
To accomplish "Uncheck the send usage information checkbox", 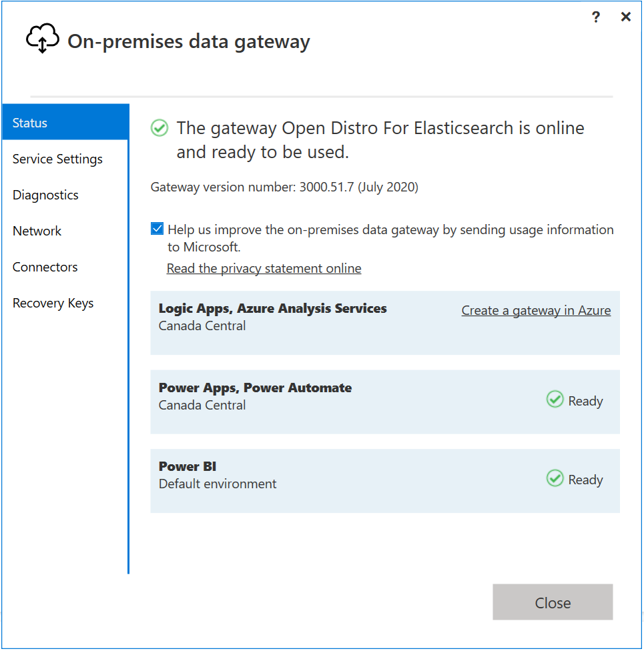I will point(157,229).
